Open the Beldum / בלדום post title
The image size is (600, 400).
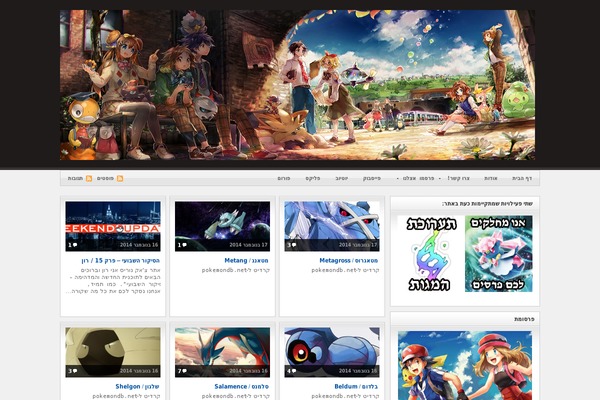[356, 387]
